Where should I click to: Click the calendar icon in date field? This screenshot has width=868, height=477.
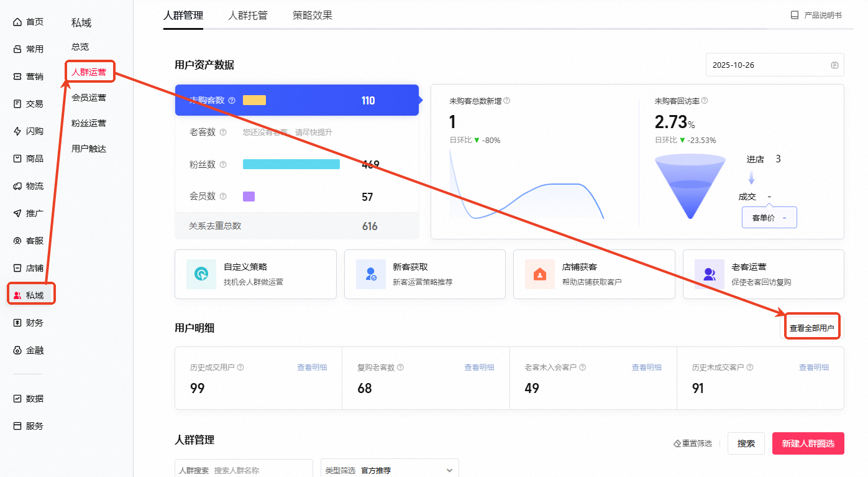(834, 65)
